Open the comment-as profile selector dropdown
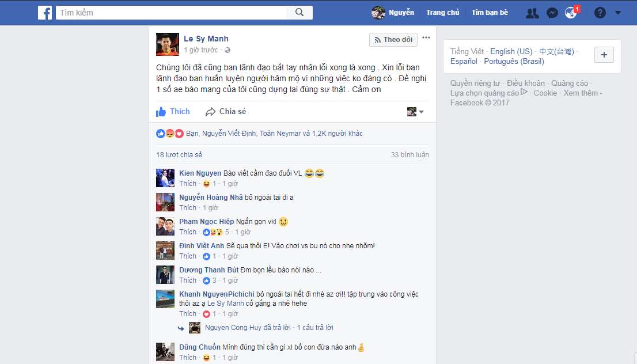 click(x=415, y=112)
